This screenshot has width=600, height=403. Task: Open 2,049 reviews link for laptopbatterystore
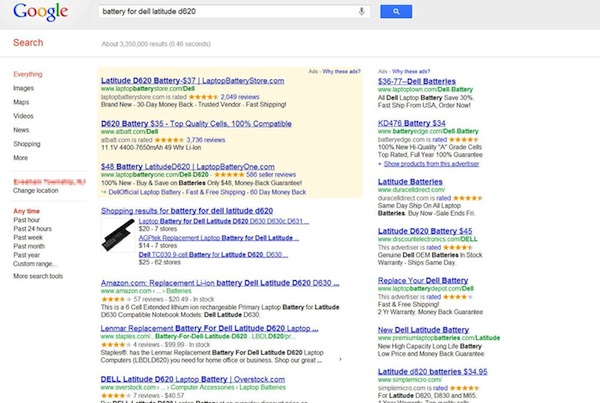[x=240, y=97]
